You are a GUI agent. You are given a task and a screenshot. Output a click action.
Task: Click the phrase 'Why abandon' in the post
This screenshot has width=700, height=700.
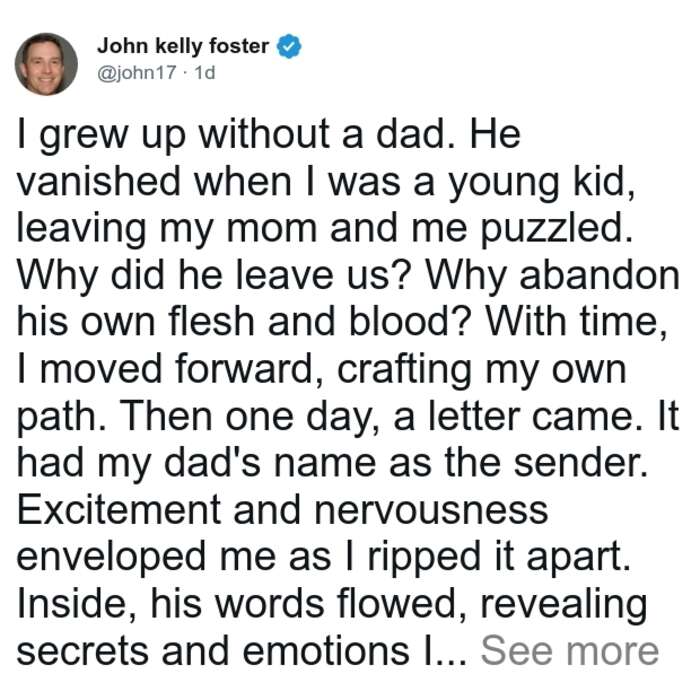(553, 275)
